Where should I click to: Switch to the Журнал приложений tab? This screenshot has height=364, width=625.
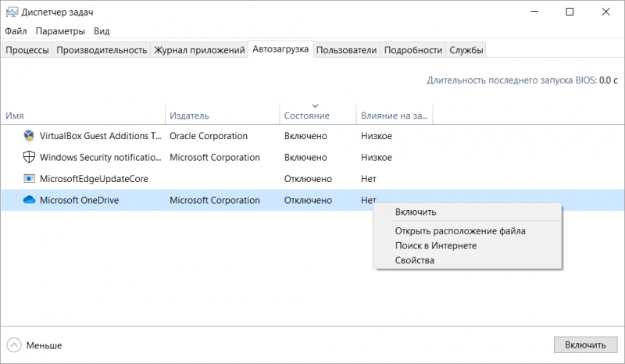click(x=199, y=50)
